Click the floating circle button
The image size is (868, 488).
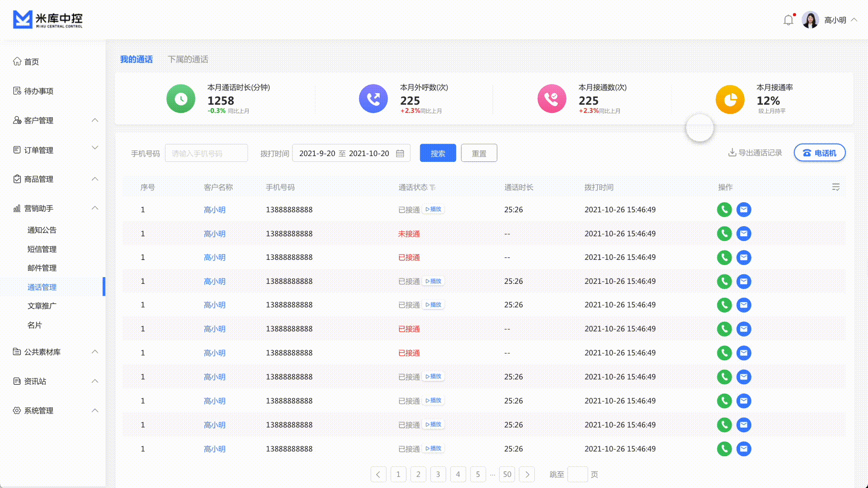[699, 128]
